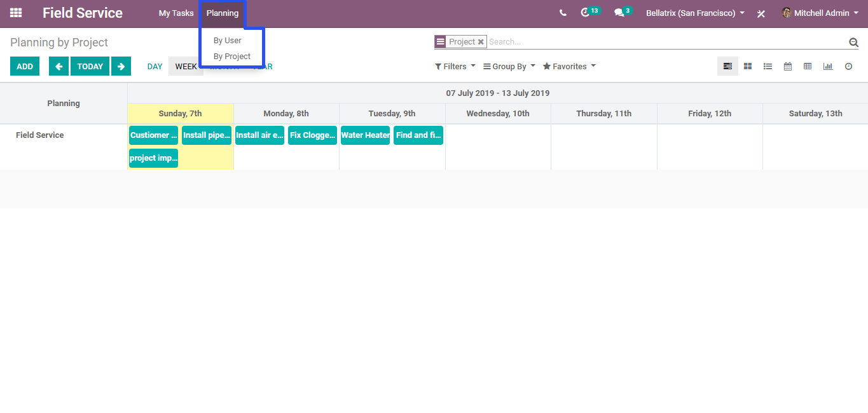Click the search magnifier icon
The width and height of the screenshot is (868, 413).
pos(853,42)
